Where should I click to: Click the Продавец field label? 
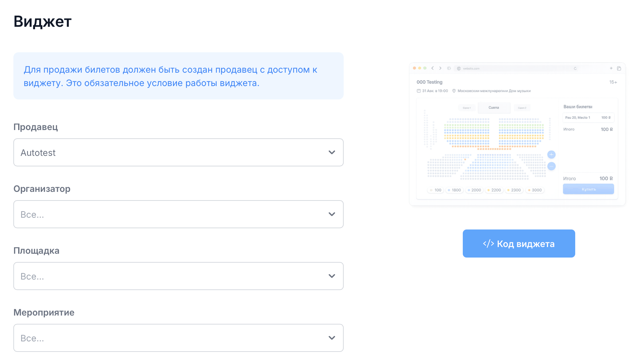pyautogui.click(x=36, y=127)
